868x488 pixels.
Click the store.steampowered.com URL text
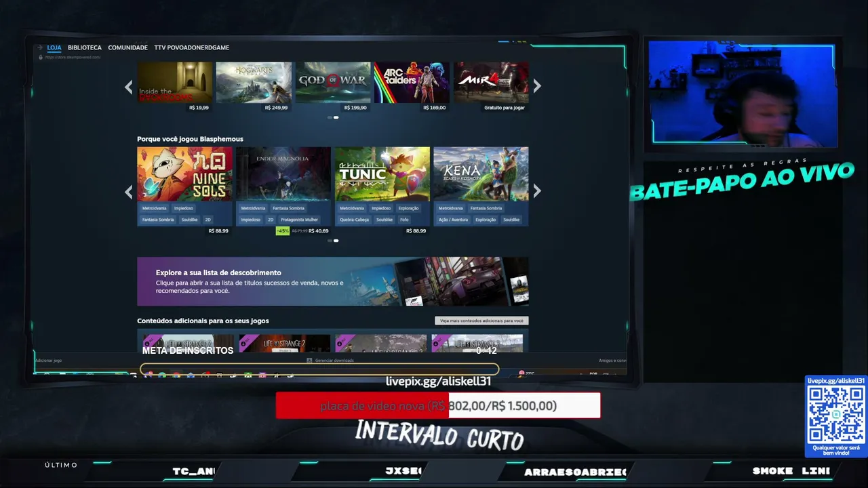pos(73,57)
